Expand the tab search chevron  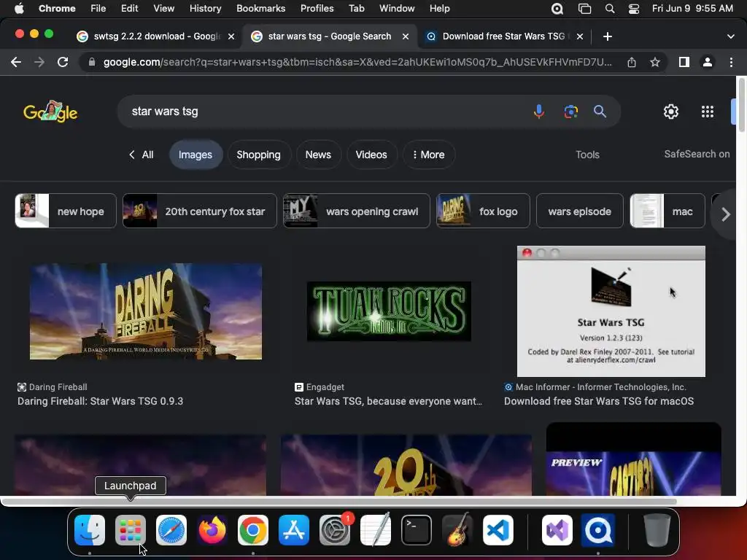(x=731, y=36)
